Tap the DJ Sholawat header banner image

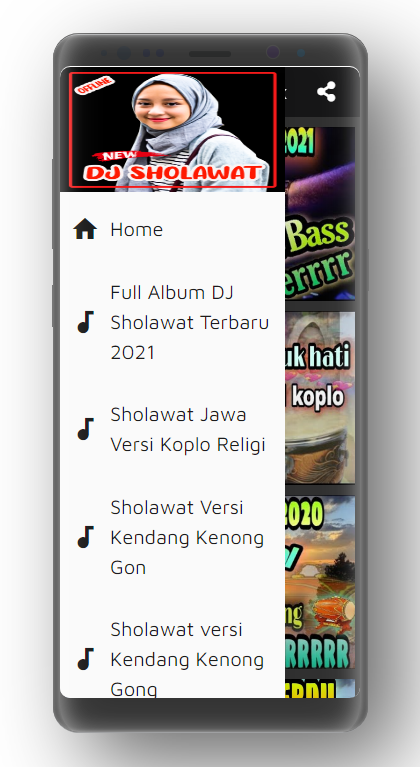click(x=173, y=130)
